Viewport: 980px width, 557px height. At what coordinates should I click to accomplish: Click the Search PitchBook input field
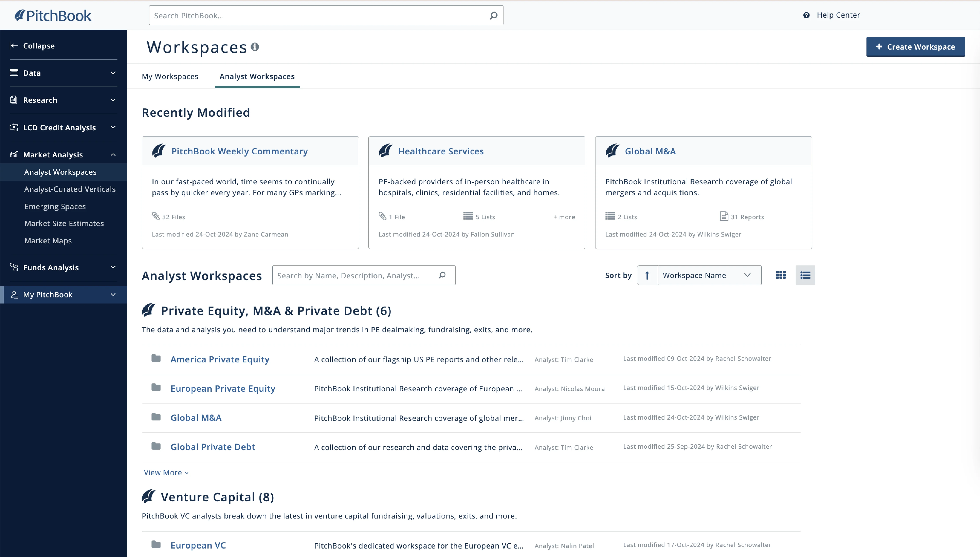pos(326,15)
